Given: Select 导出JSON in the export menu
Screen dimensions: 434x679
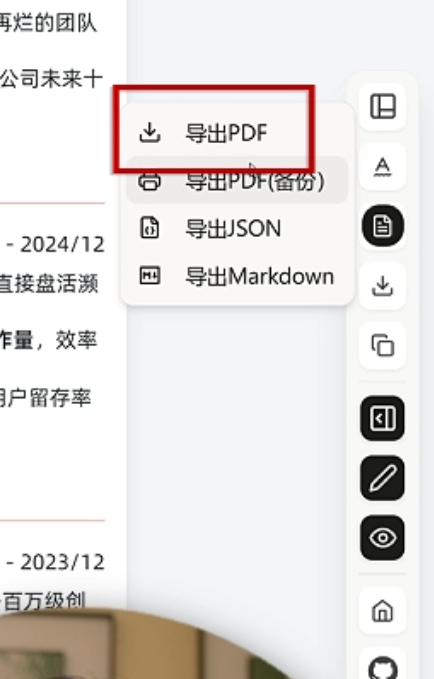Looking at the screenshot, I should pos(237,228).
